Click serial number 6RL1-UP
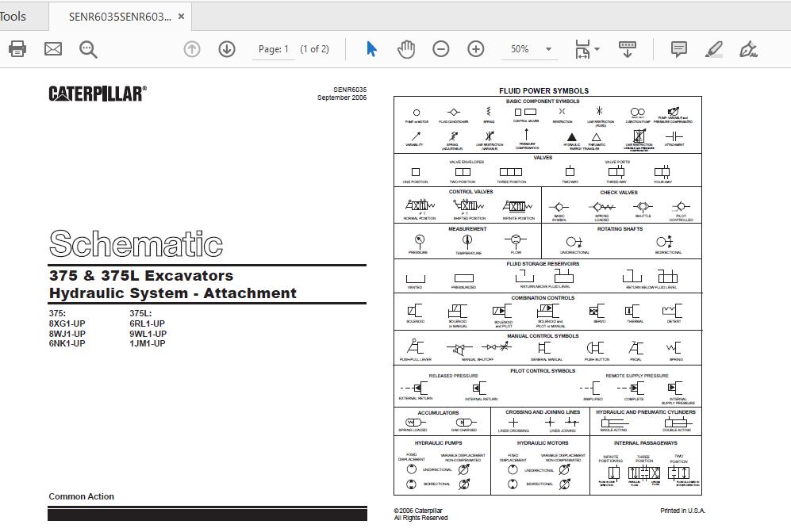Viewport: 791px width, 532px height. click(x=148, y=323)
